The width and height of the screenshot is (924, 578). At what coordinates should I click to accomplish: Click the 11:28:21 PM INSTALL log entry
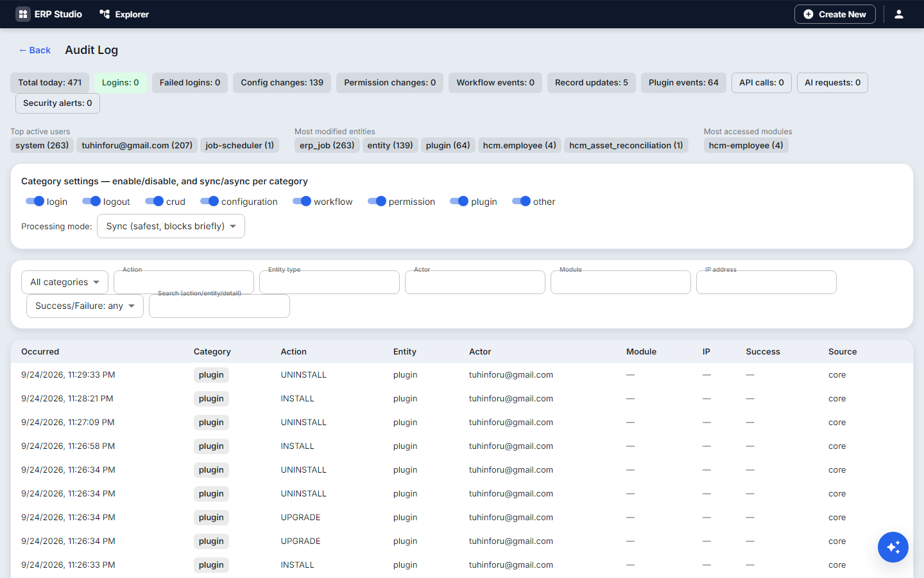pyautogui.click(x=462, y=399)
